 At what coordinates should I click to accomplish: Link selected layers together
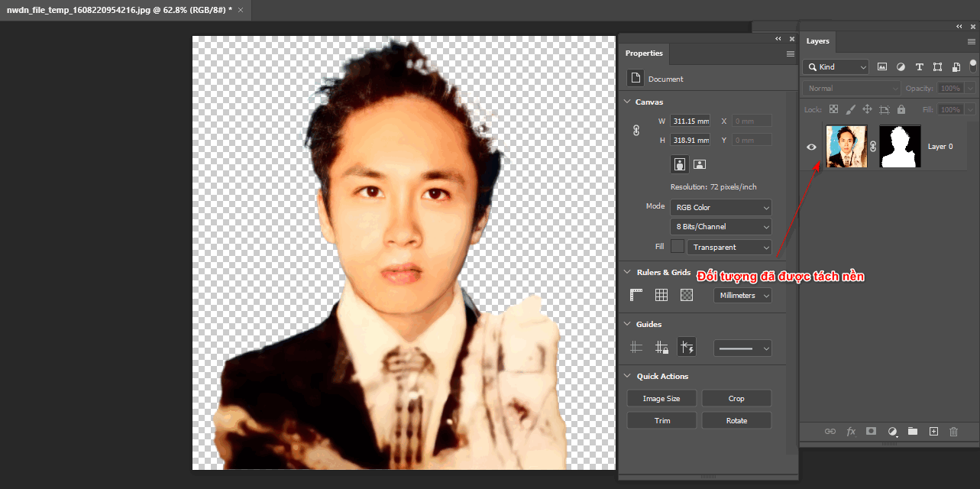click(x=830, y=432)
